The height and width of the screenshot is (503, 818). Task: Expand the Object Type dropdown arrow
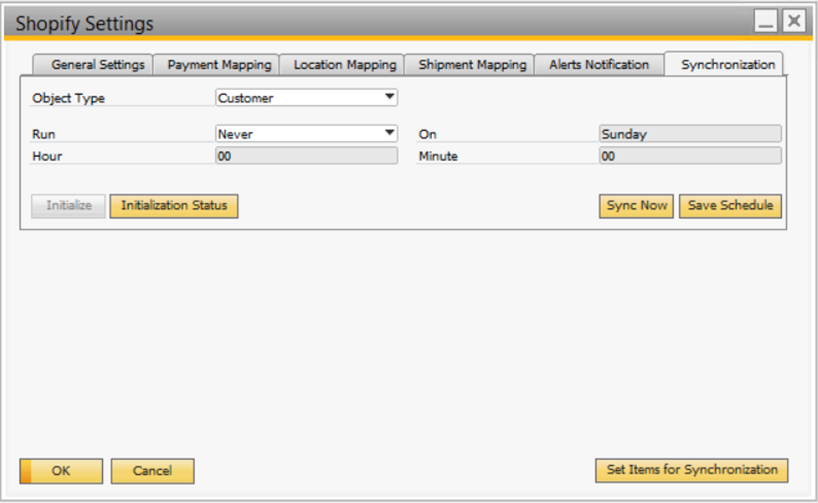(389, 98)
